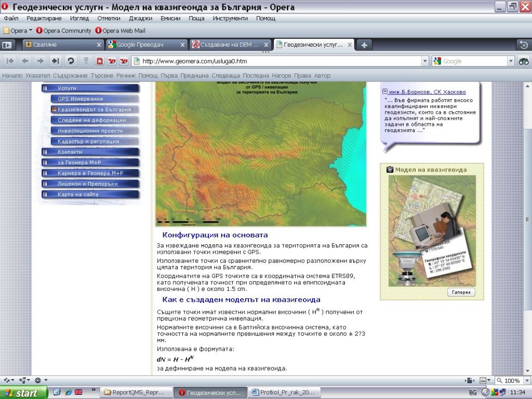
Task: Click the Галерия button
Action: tap(461, 292)
